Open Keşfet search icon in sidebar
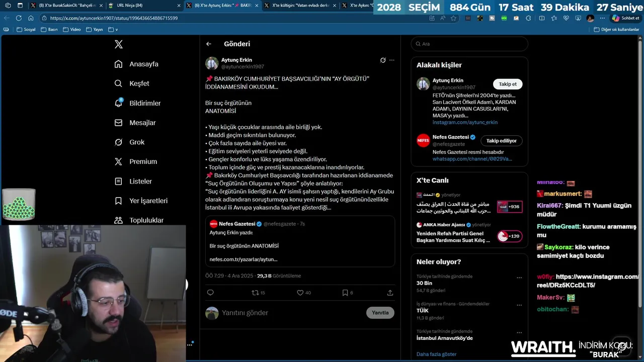 [118, 83]
